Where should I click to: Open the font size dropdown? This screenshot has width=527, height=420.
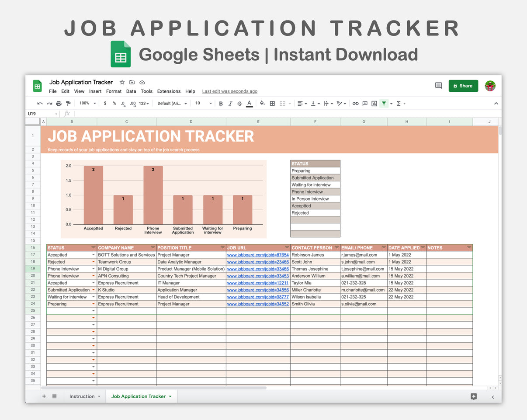[203, 104]
